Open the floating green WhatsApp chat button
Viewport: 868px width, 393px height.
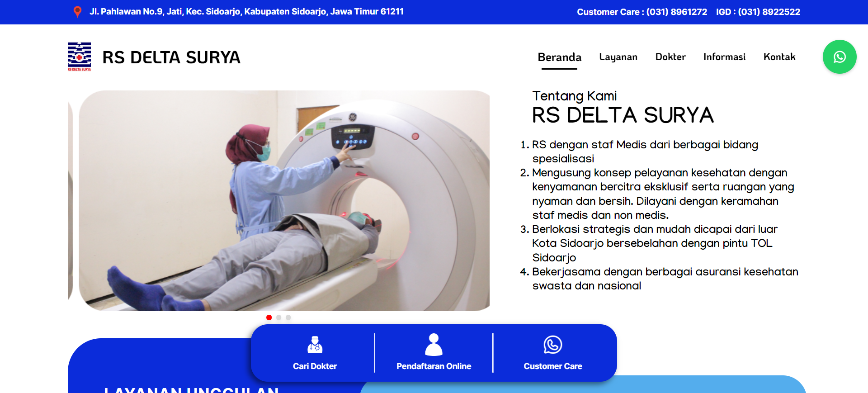(840, 57)
